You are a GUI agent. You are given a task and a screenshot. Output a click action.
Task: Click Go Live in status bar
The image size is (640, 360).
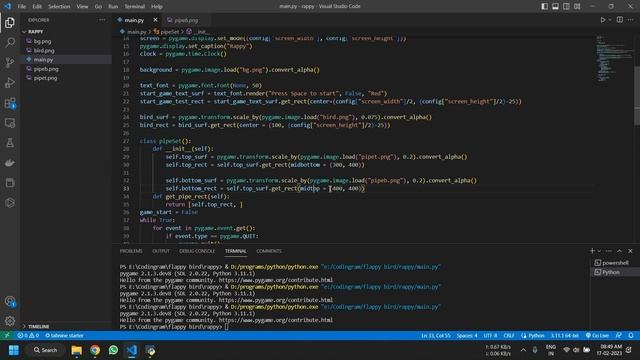pyautogui.click(x=598, y=336)
